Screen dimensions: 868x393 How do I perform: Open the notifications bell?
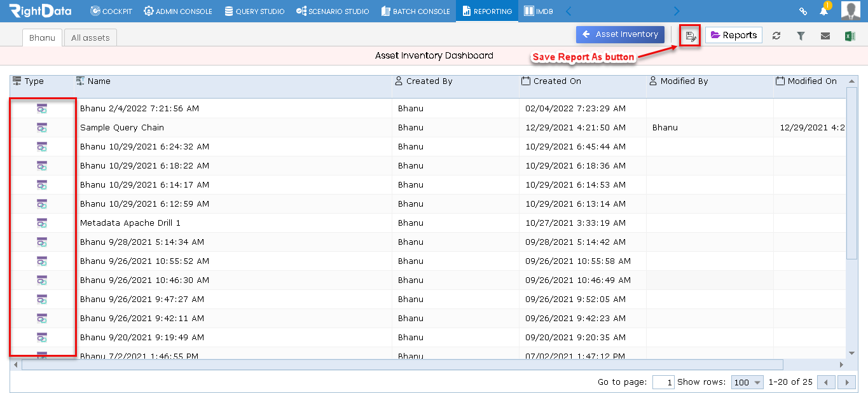(824, 11)
